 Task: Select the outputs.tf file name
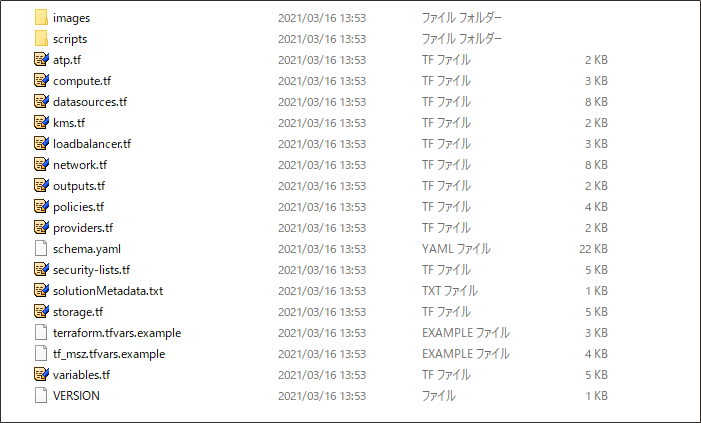click(79, 185)
